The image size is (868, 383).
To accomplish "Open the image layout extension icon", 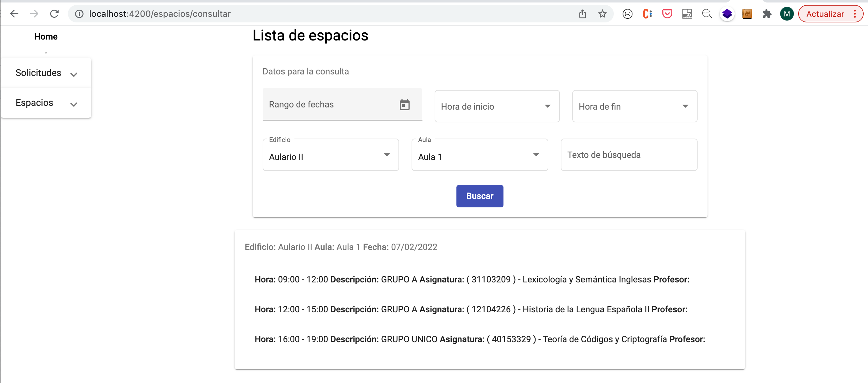I will click(x=687, y=14).
